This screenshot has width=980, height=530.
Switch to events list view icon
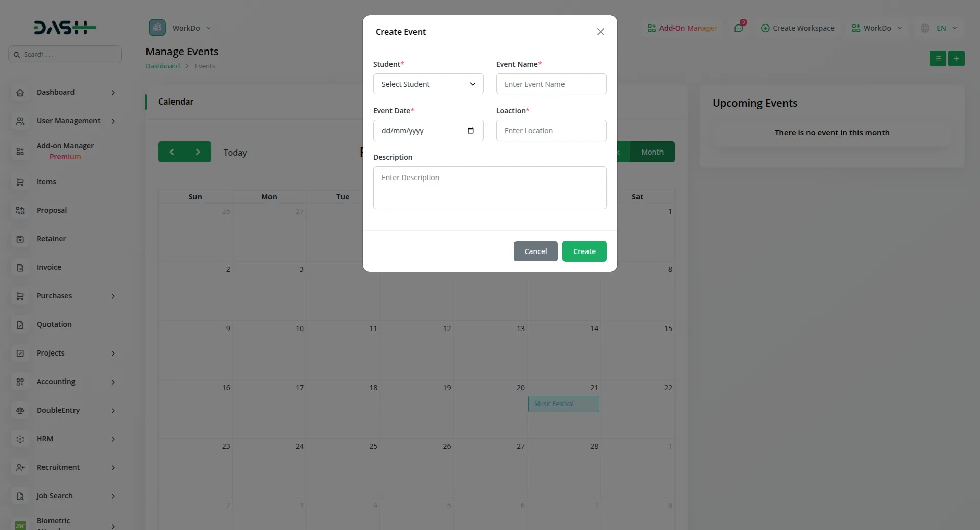[938, 59]
